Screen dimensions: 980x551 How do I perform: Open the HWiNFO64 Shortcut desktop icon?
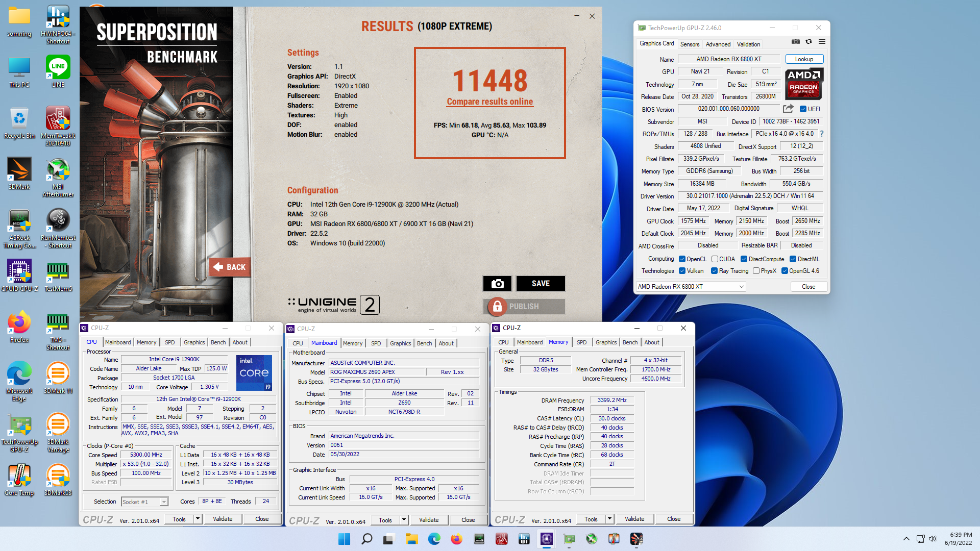[58, 24]
